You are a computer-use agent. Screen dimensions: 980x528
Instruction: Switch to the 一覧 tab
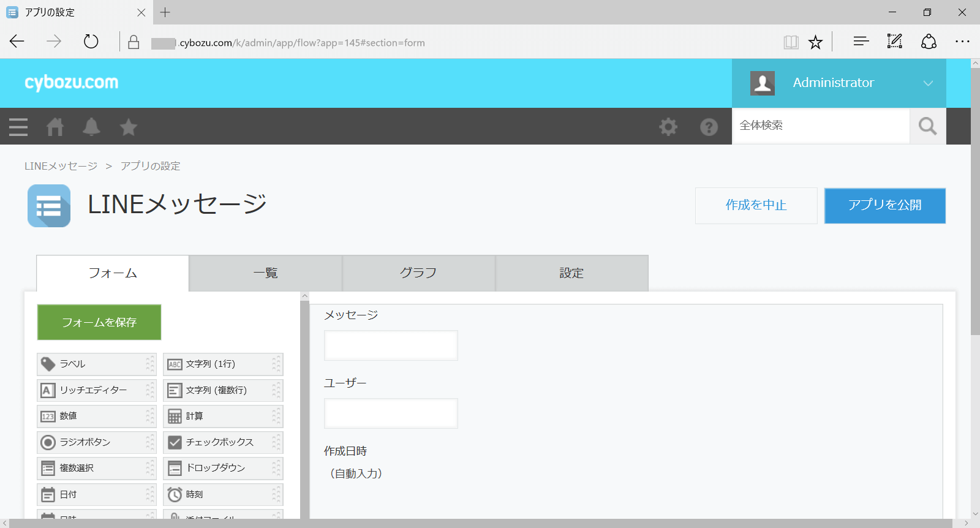click(266, 273)
